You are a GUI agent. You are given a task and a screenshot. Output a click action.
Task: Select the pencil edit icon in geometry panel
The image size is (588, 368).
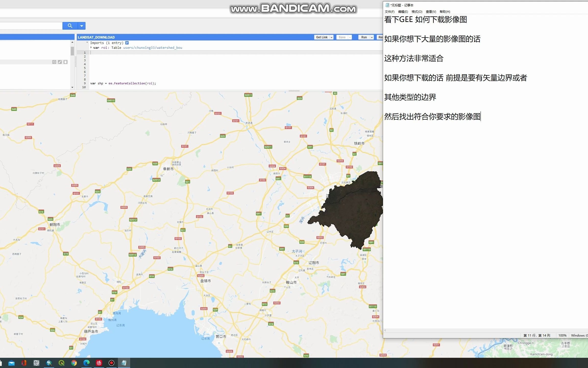click(x=60, y=62)
